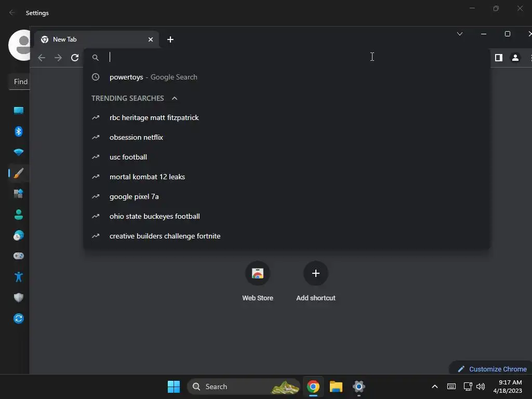Close the New Tab tab
532x399 pixels.
pos(151,39)
